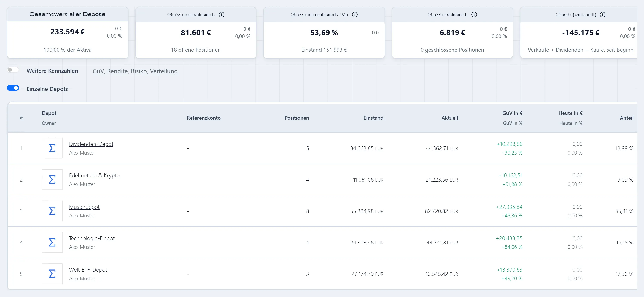Click sigma icon of Welt-ETF-Depot

(x=52, y=274)
